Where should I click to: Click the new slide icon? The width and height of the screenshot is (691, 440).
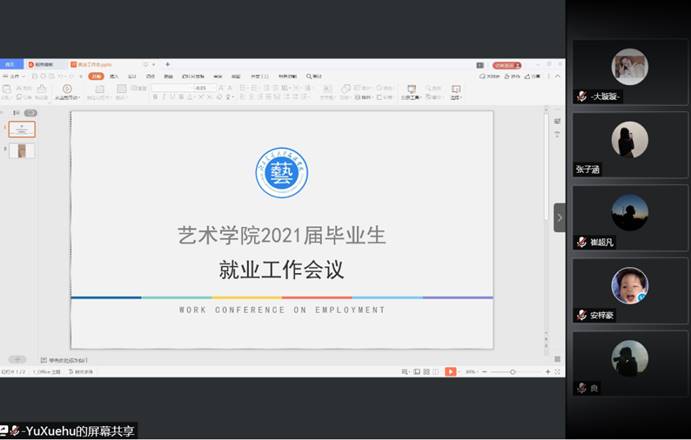click(99, 91)
